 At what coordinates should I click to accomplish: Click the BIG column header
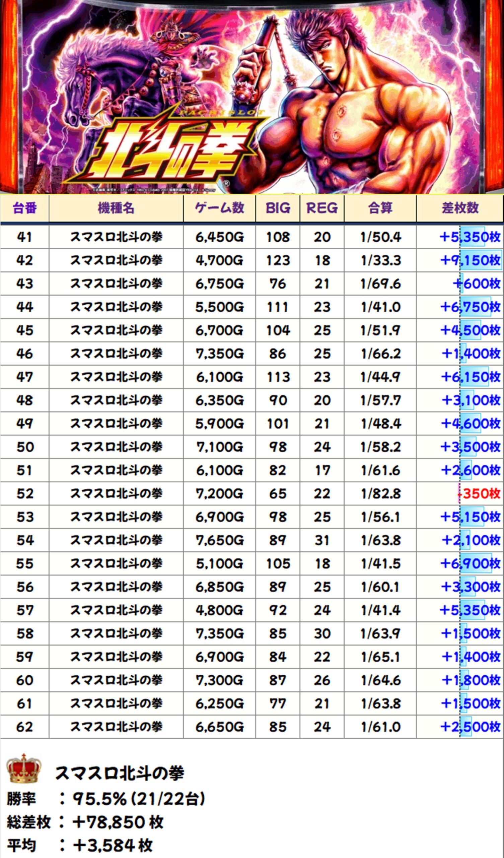[278, 208]
